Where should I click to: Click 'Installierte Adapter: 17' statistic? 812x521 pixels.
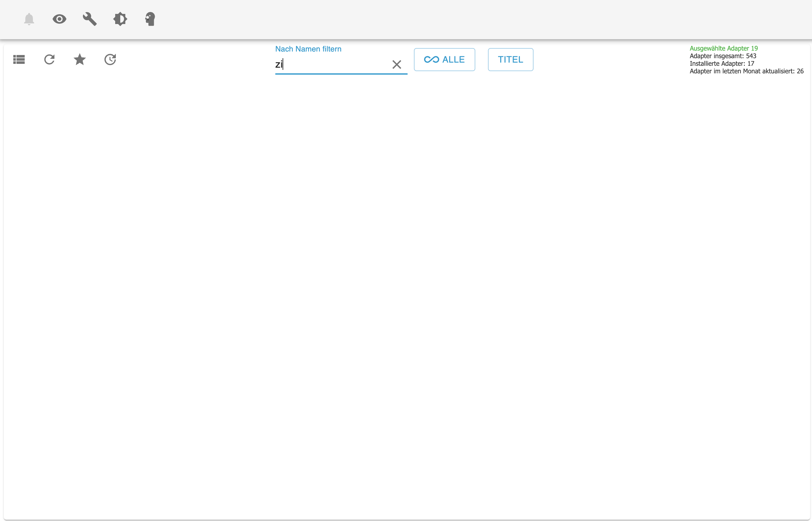tap(721, 64)
